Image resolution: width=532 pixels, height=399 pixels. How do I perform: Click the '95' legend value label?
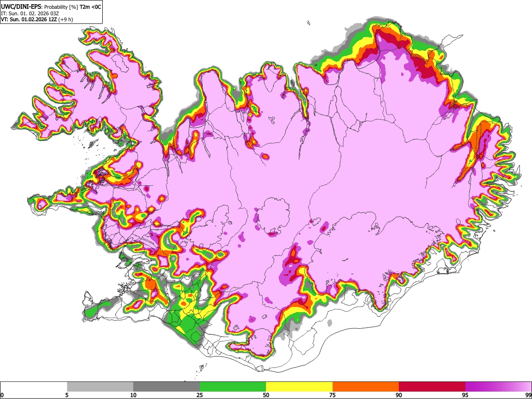(465, 395)
